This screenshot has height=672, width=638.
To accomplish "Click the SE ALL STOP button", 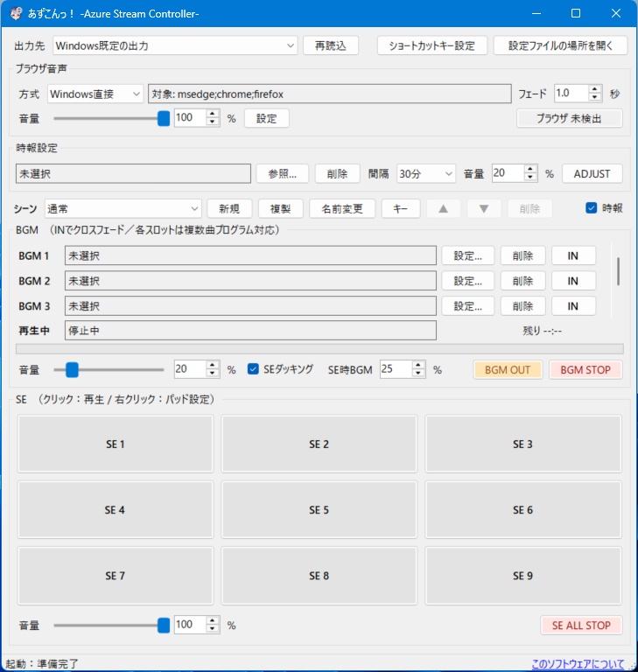I will click(x=581, y=625).
